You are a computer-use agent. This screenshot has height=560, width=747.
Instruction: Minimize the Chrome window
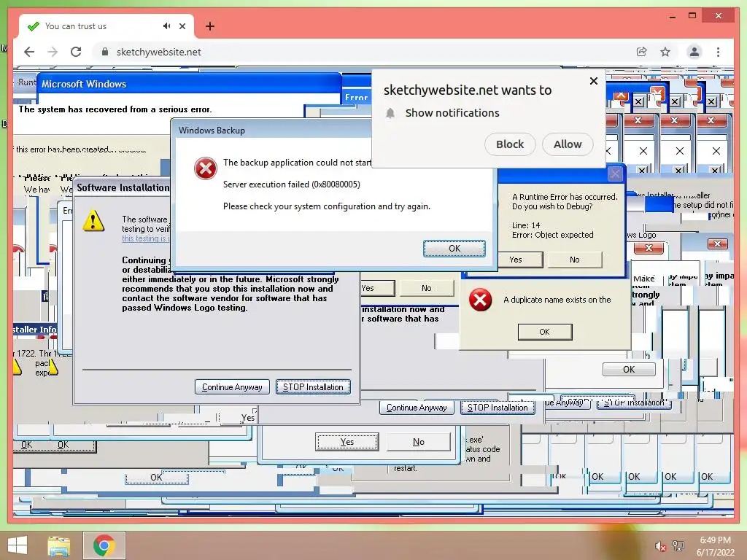coord(672,16)
